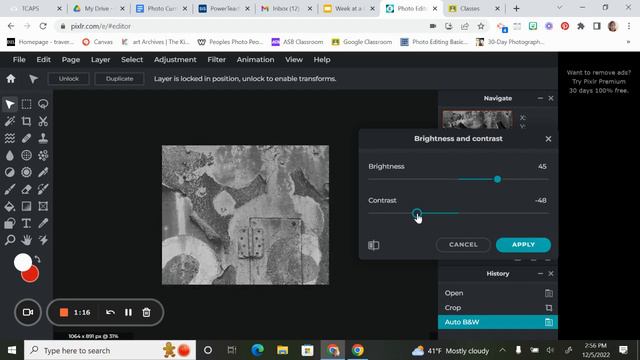The height and width of the screenshot is (360, 640).
Task: Select the Fill paint bucket tool
Action: click(10, 206)
